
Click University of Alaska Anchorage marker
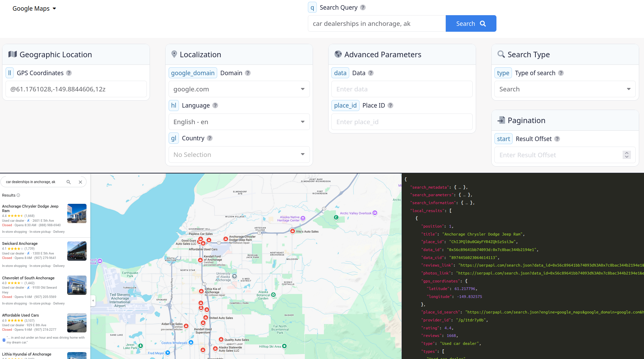[x=234, y=276]
